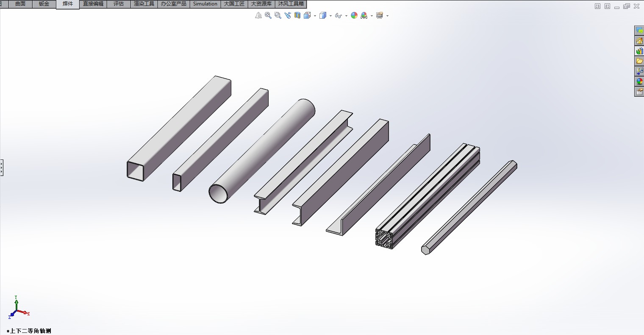Screen dimensions: 644x335
Task: Restore down the document window
Action: 627,6
